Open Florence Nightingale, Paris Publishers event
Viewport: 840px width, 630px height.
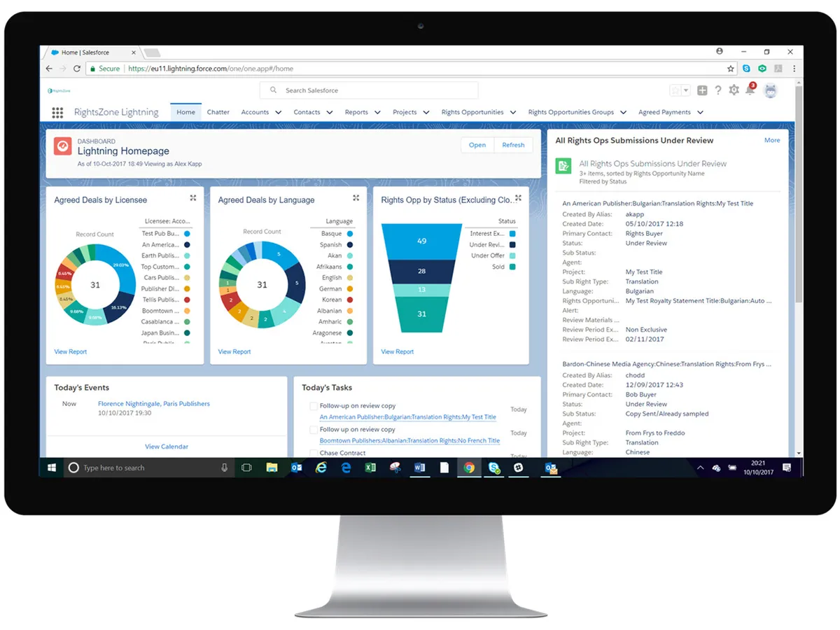[154, 404]
